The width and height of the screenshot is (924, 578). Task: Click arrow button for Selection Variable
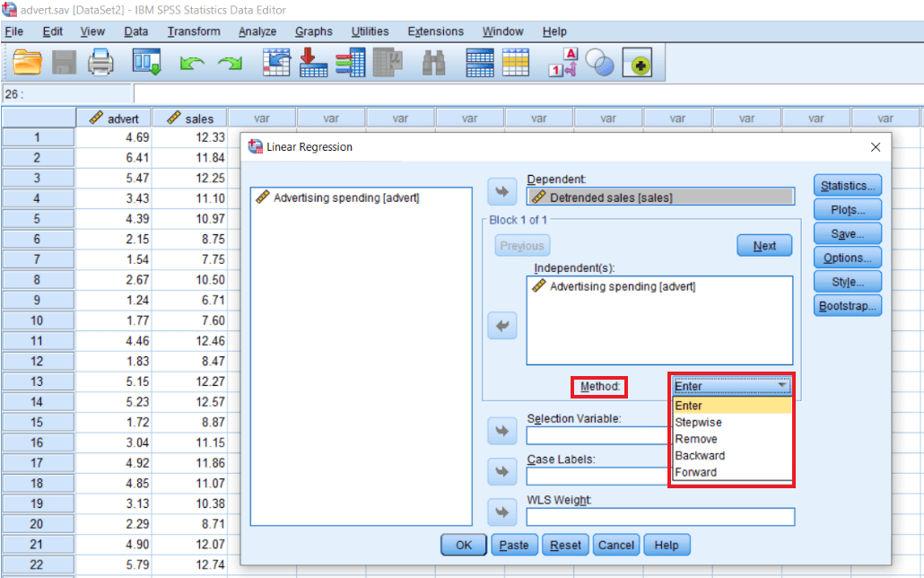(x=502, y=431)
